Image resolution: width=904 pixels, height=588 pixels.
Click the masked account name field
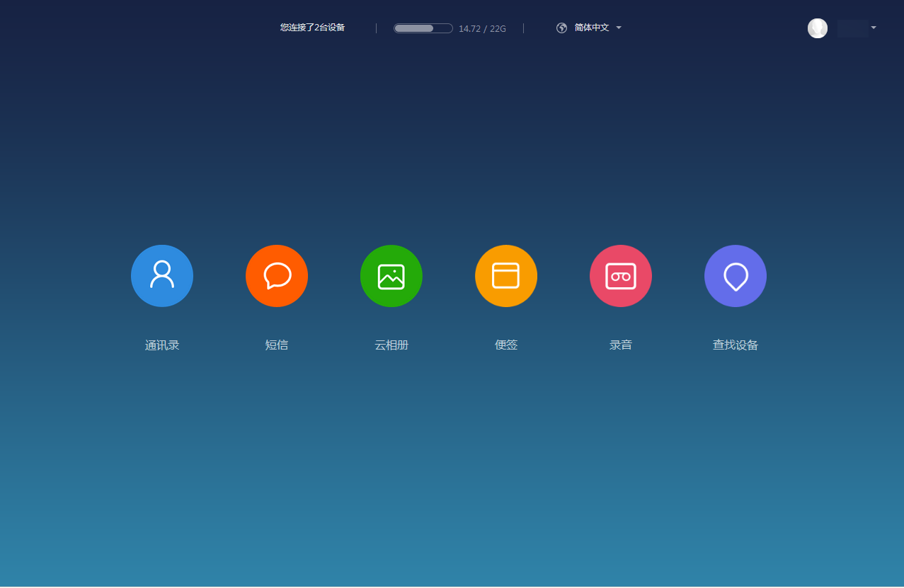coord(852,29)
